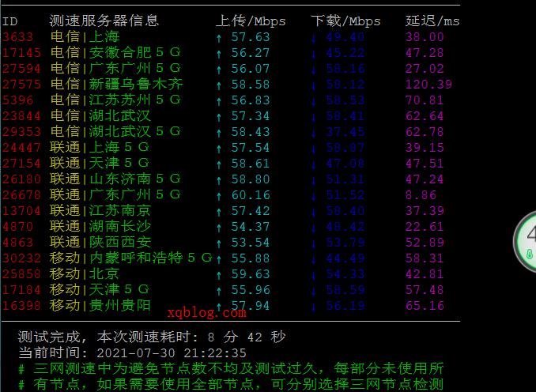
Task: Click download speed value 45.22
Action: pos(345,53)
